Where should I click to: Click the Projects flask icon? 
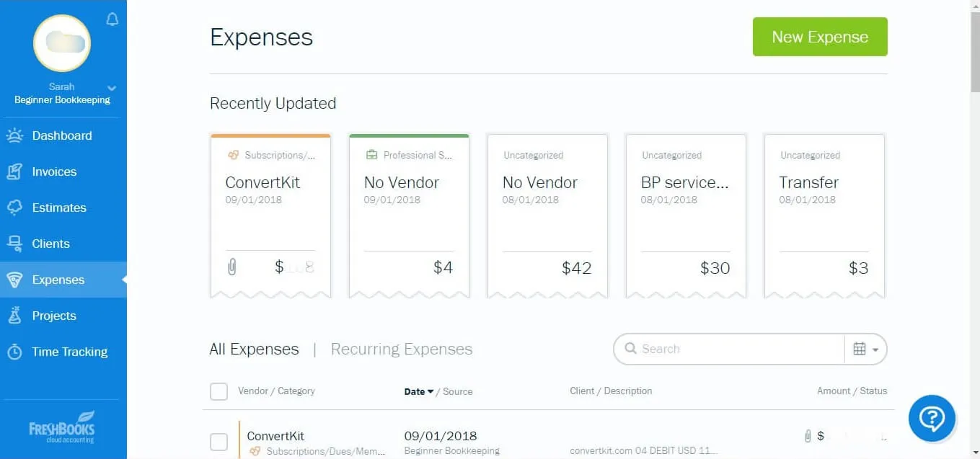[14, 316]
